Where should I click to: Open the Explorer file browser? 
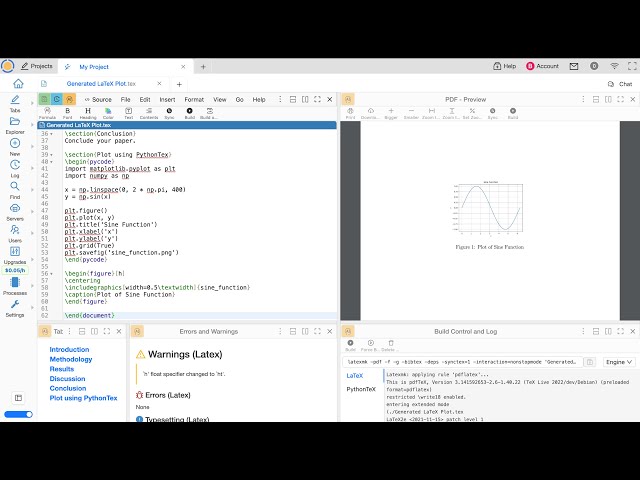coord(15,124)
